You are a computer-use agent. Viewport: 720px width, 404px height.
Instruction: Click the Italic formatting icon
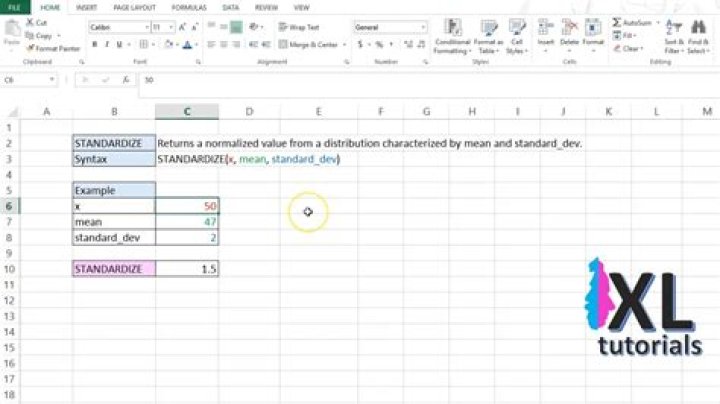pyautogui.click(x=106, y=44)
